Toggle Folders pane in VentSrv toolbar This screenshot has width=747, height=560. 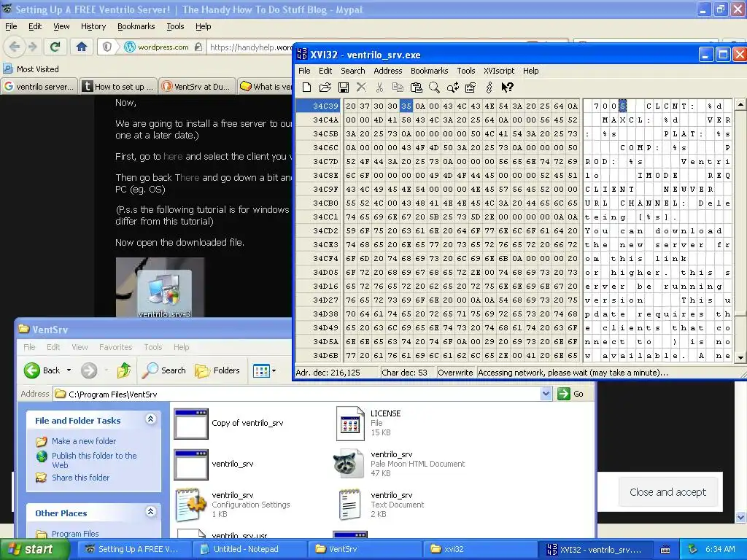[x=217, y=370]
